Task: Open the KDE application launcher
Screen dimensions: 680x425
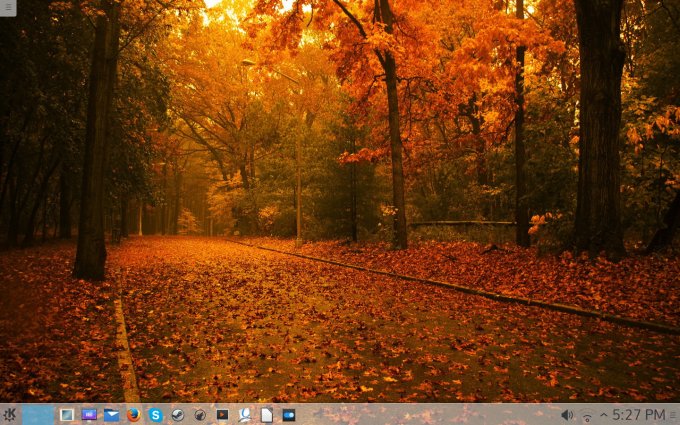Action: tap(9, 415)
